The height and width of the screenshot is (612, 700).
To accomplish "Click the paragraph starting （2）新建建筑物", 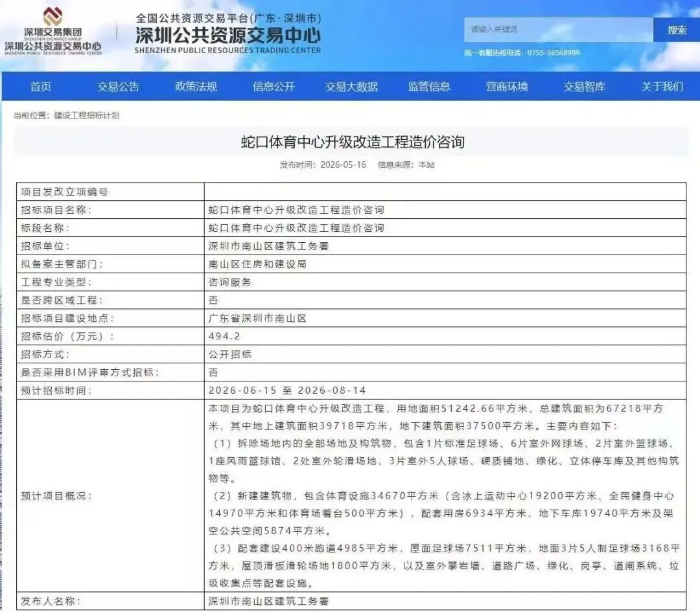I will click(442, 513).
